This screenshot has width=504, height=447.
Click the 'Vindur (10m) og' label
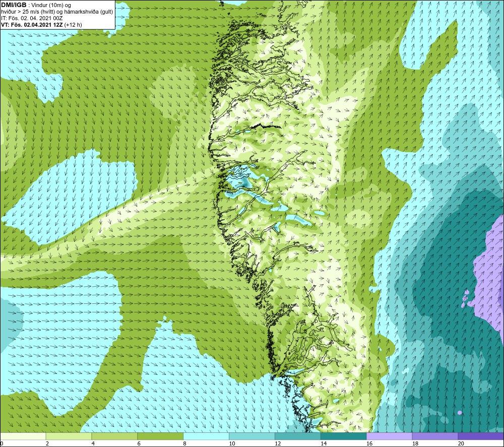pos(51,5)
